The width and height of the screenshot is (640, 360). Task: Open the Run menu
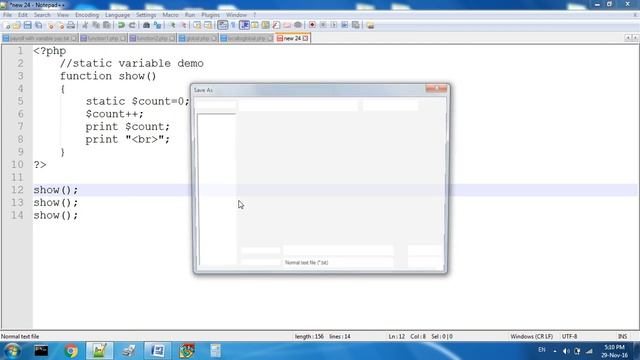click(190, 15)
